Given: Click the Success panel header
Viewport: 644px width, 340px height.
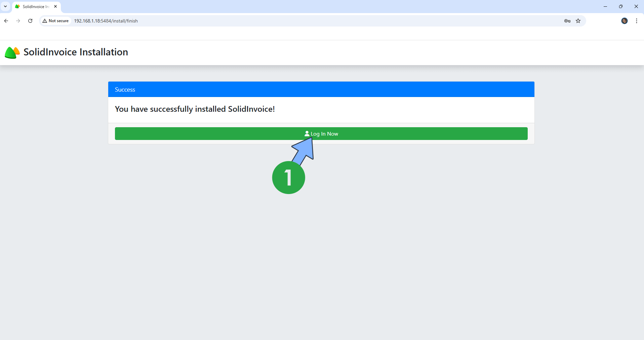Looking at the screenshot, I should (x=321, y=89).
